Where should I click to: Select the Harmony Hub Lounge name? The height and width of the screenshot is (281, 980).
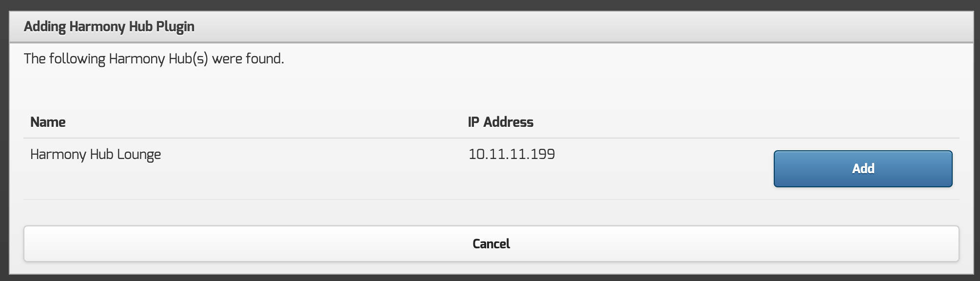[96, 155]
